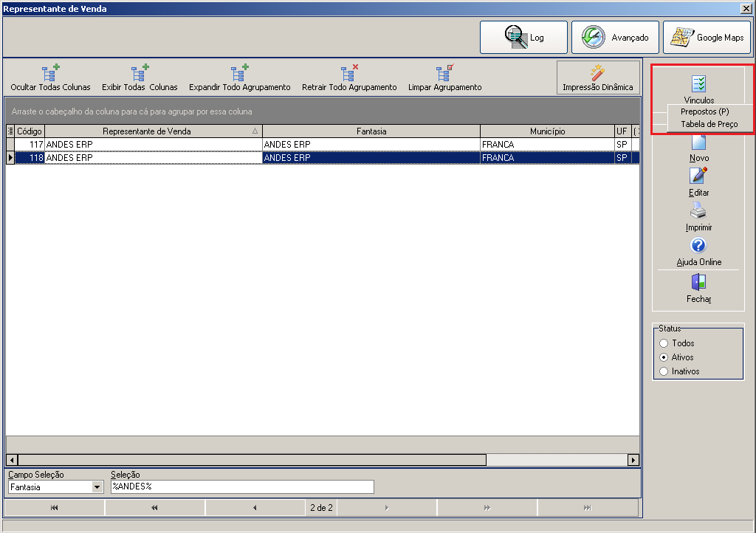This screenshot has height=533, width=756.
Task: Click Ocultar Todas Colunas icon
Action: click(x=51, y=73)
